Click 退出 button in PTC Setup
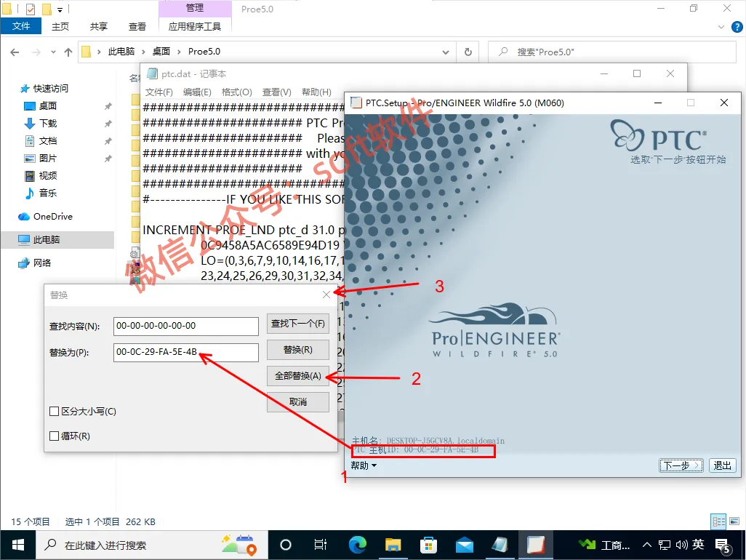Image resolution: width=746 pixels, height=560 pixels. click(722, 465)
